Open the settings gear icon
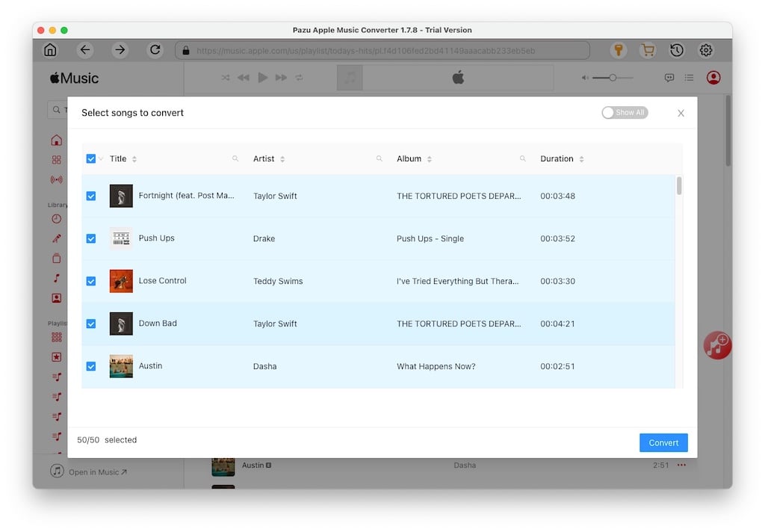This screenshot has height=532, width=765. tap(706, 50)
